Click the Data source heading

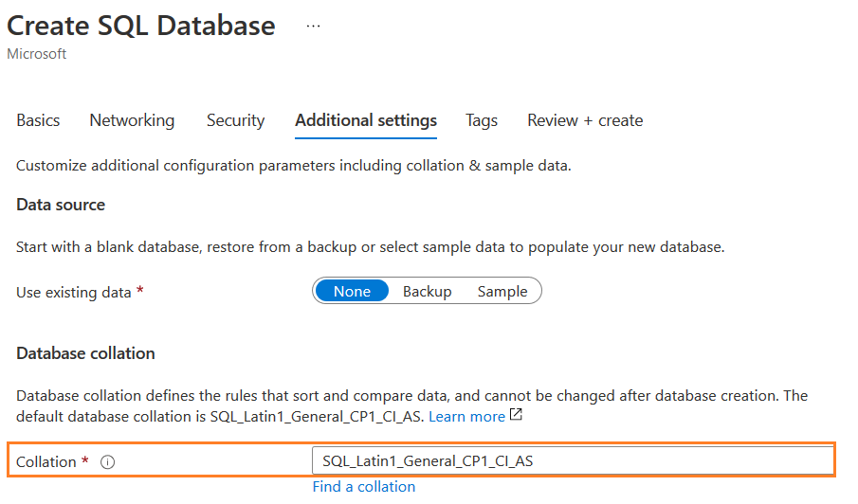click(61, 205)
